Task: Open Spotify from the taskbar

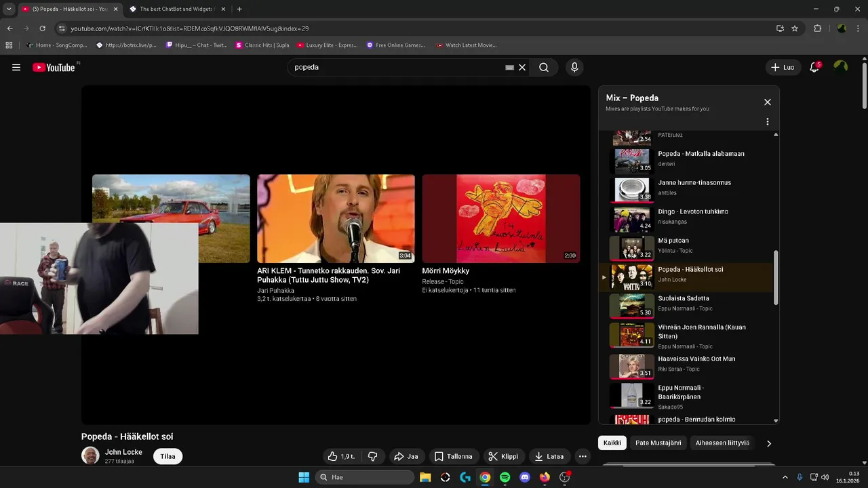Action: point(505,477)
